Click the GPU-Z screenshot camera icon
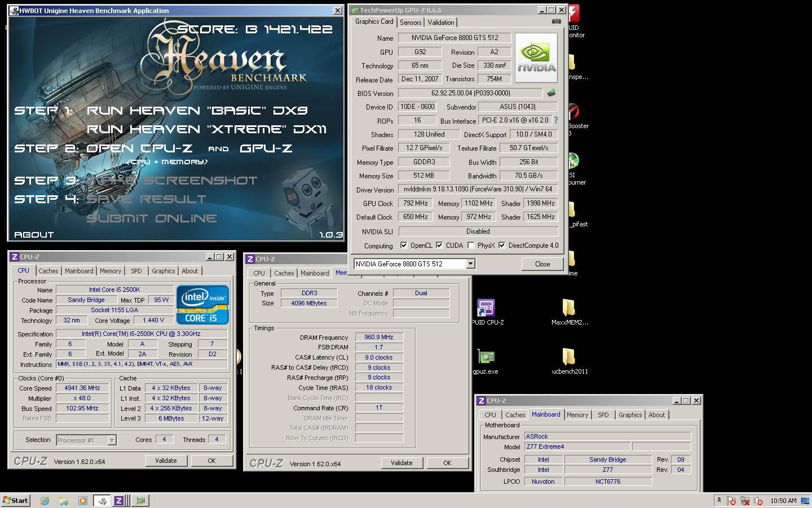 [557, 21]
